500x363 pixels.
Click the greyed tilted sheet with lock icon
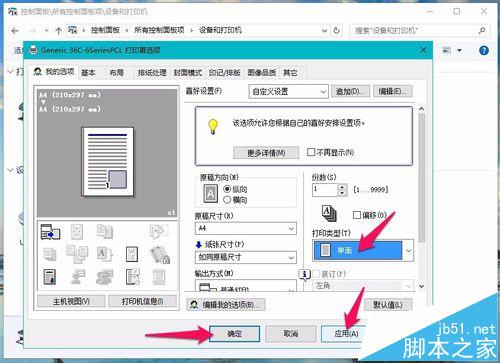[x=160, y=255]
